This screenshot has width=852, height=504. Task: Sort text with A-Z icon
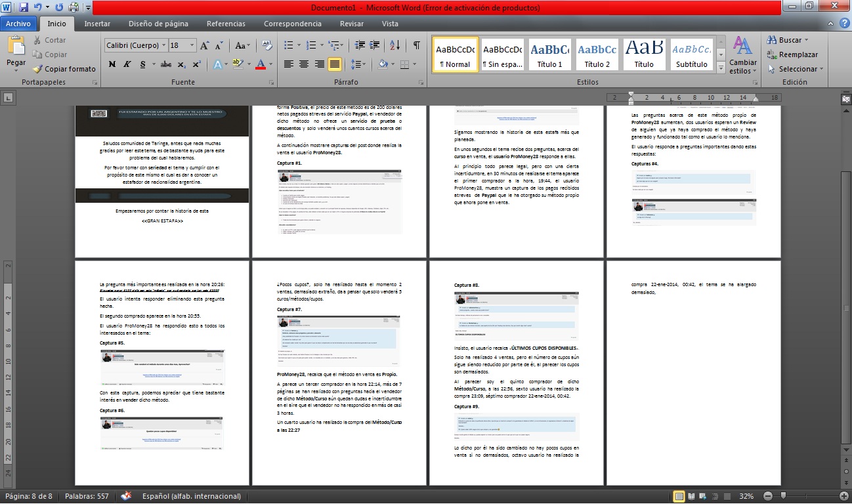pos(395,46)
